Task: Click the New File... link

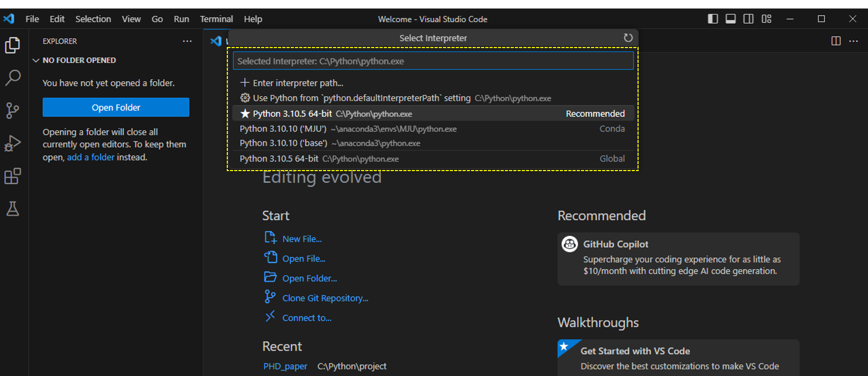Action: click(x=302, y=239)
